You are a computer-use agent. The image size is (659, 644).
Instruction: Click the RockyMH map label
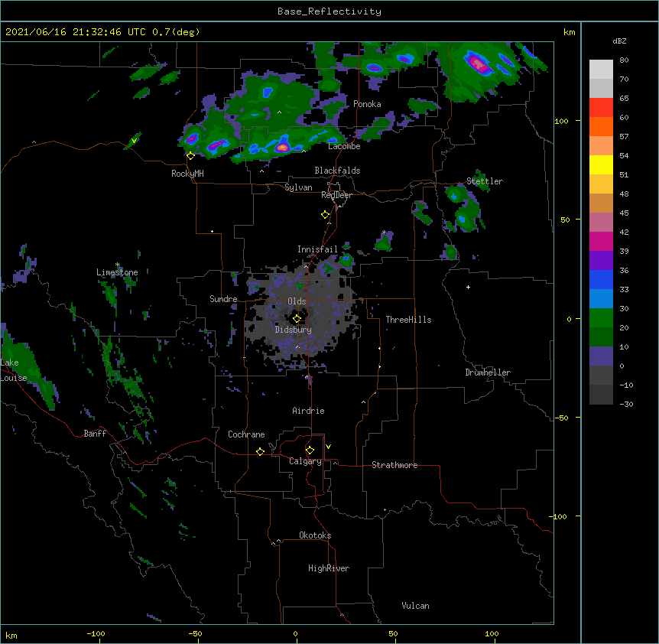pos(187,174)
